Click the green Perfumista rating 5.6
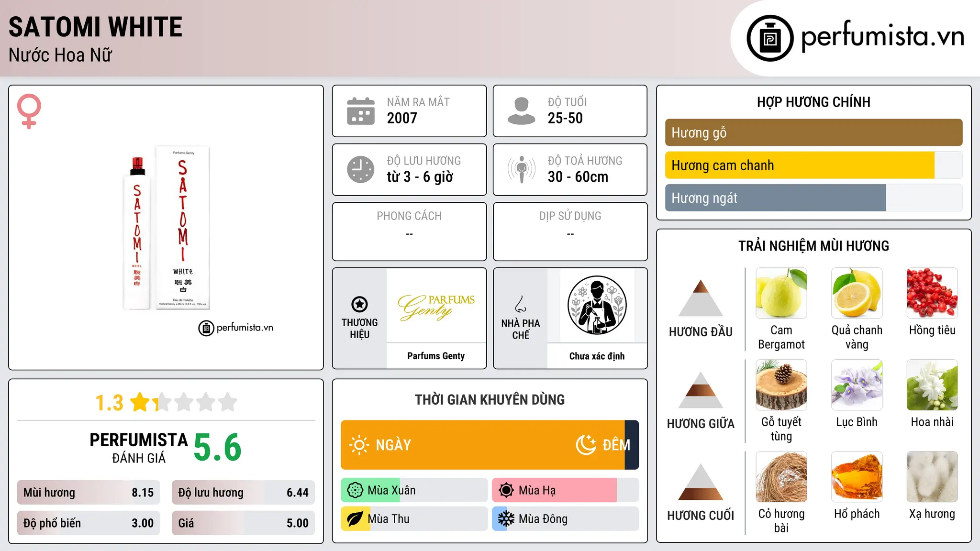 pos(218,447)
